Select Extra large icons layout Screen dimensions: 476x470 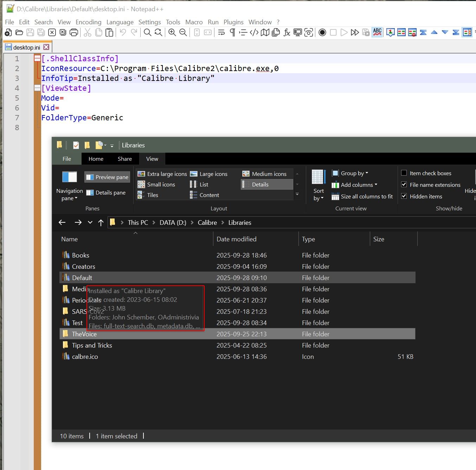[162, 174]
